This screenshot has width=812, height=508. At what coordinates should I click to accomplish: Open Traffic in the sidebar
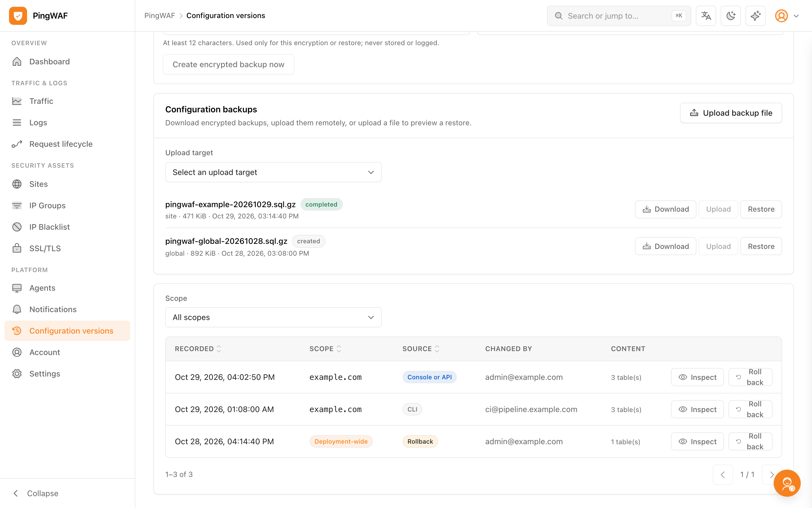point(67,101)
